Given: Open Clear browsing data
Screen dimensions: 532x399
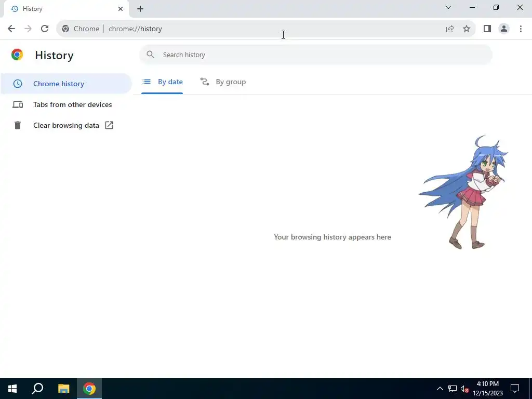Looking at the screenshot, I should [66, 125].
